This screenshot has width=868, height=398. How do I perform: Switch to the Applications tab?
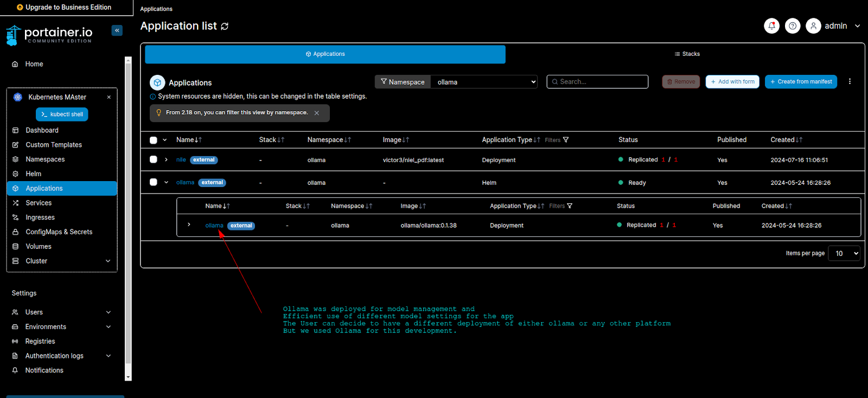pyautogui.click(x=325, y=54)
